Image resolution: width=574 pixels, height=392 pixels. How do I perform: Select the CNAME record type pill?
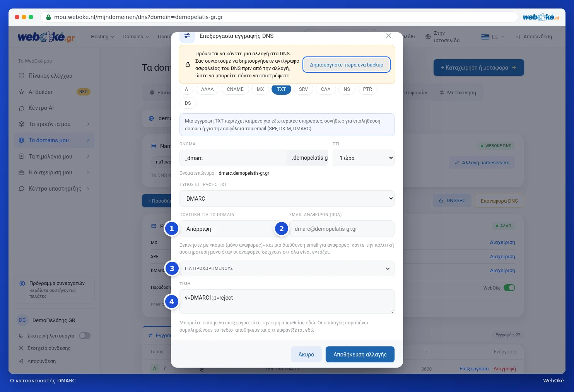click(x=235, y=89)
